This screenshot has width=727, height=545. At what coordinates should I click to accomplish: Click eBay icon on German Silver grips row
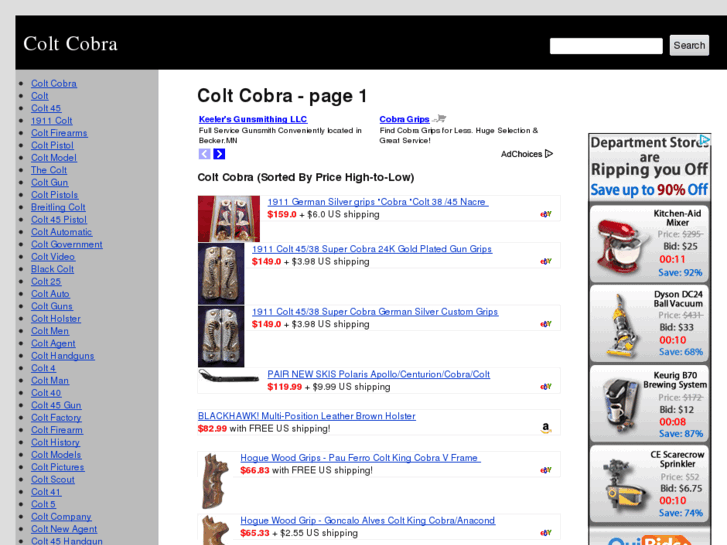pos(546,214)
